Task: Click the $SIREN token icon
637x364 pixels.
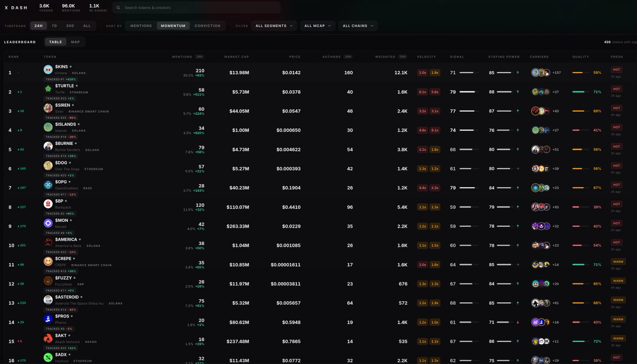Action: point(48,108)
